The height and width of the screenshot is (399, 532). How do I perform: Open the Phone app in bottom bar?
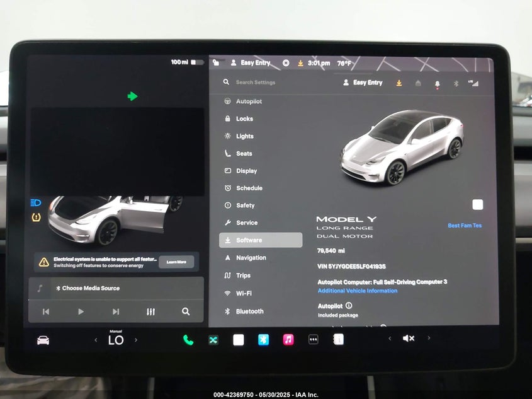coord(188,340)
